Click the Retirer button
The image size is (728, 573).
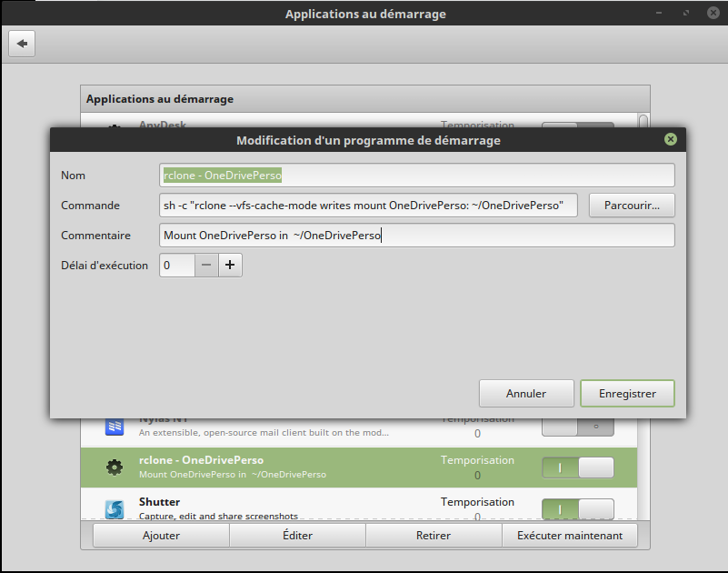[434, 536]
